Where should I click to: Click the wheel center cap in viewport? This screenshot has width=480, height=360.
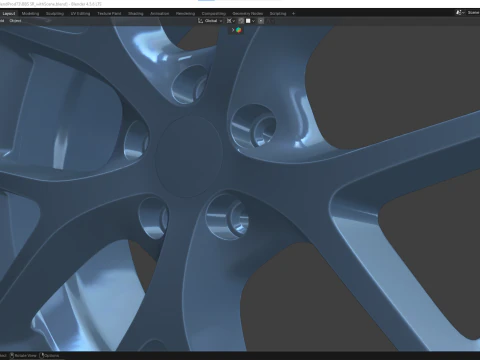[189, 156]
